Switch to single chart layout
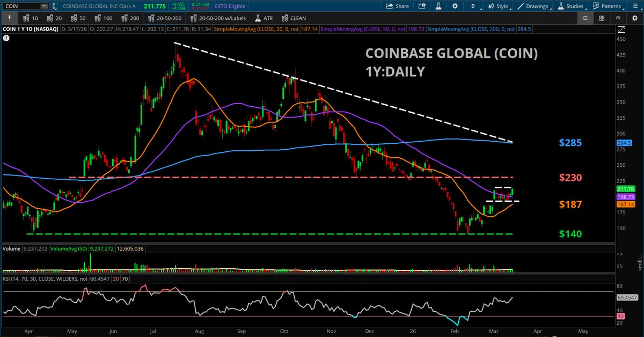Image resolution: width=644 pixels, height=337 pixels. point(586,18)
